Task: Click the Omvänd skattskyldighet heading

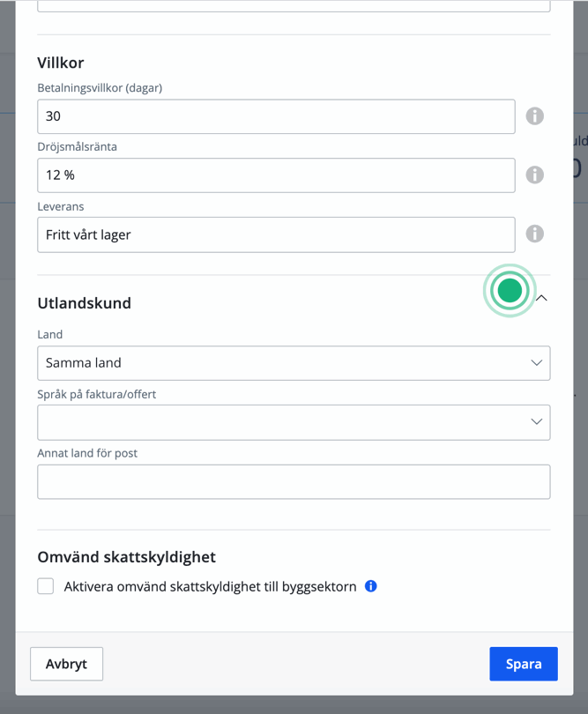Action: coord(127,557)
